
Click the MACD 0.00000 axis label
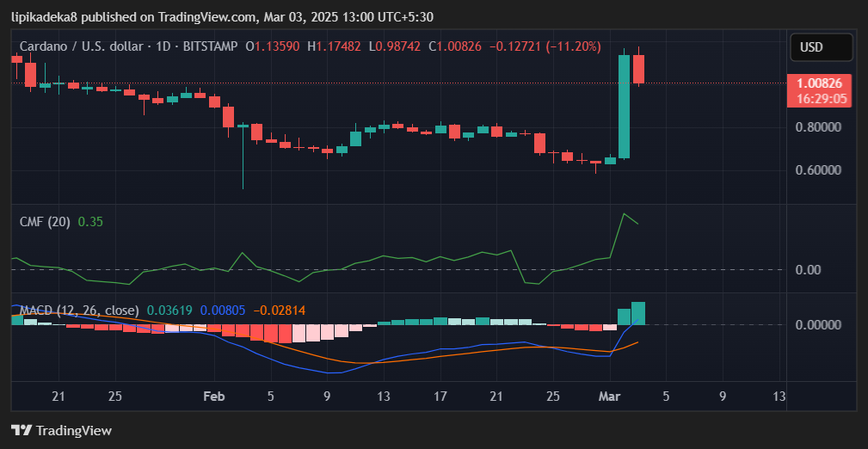click(x=818, y=324)
